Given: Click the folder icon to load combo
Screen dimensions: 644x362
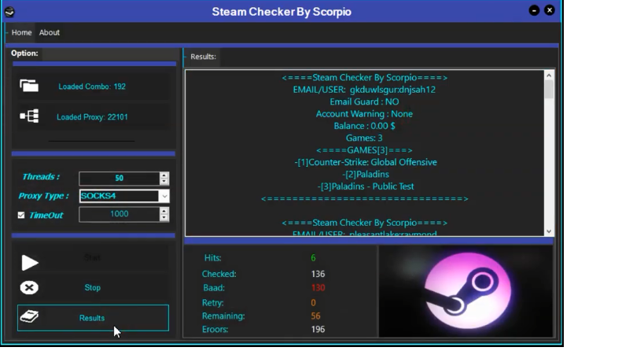Looking at the screenshot, I should point(29,86).
